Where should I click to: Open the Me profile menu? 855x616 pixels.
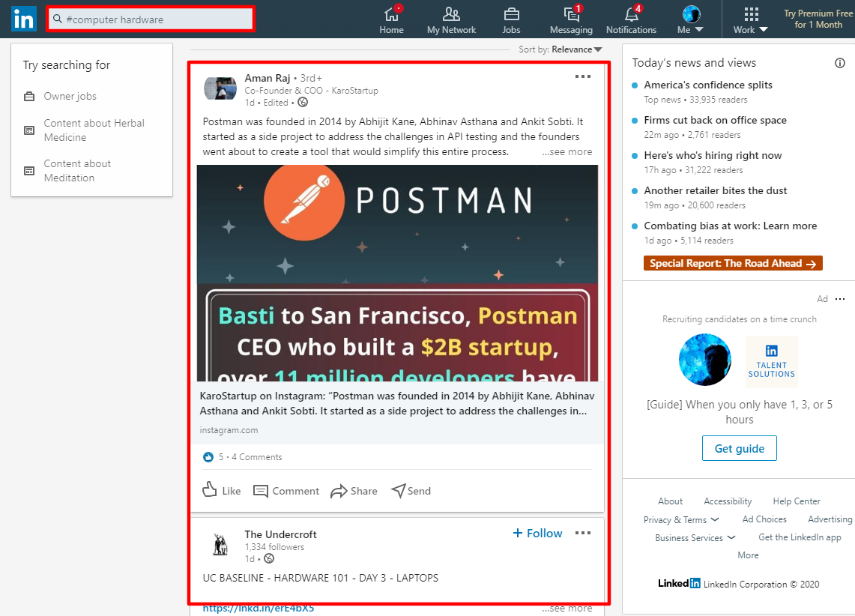(x=691, y=19)
